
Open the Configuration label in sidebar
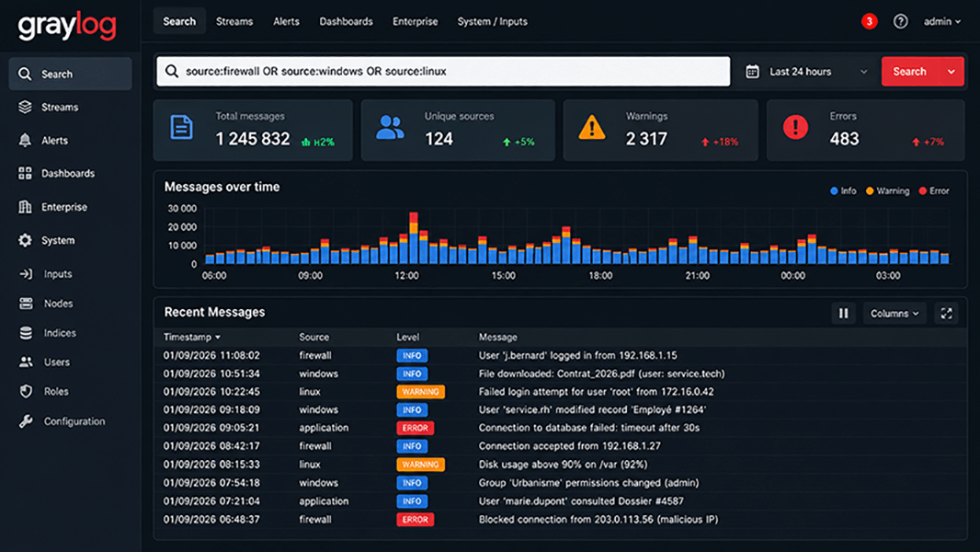coord(74,421)
